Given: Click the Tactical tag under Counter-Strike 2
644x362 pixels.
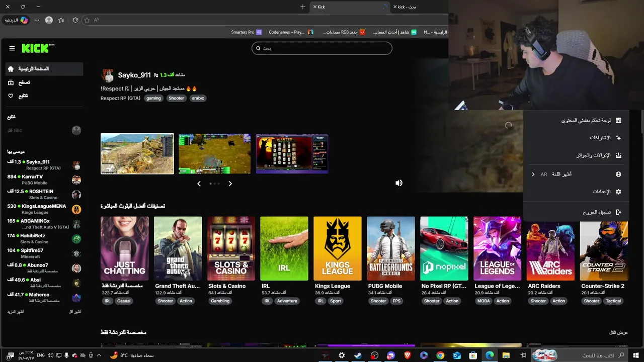Looking at the screenshot, I should [613, 301].
